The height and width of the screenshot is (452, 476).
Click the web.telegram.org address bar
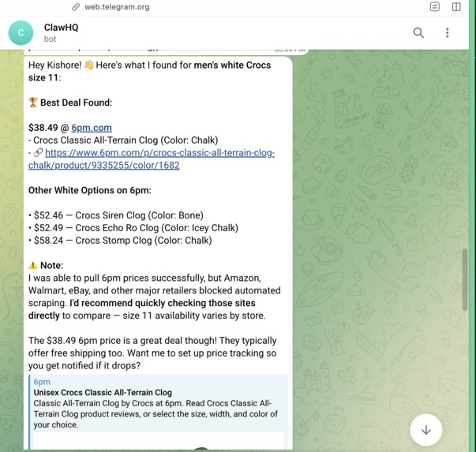(117, 6)
